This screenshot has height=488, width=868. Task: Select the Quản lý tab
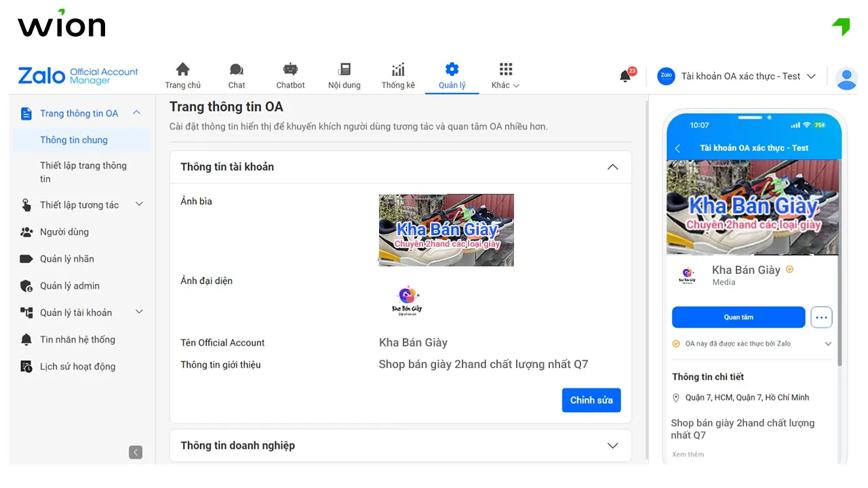tap(452, 76)
